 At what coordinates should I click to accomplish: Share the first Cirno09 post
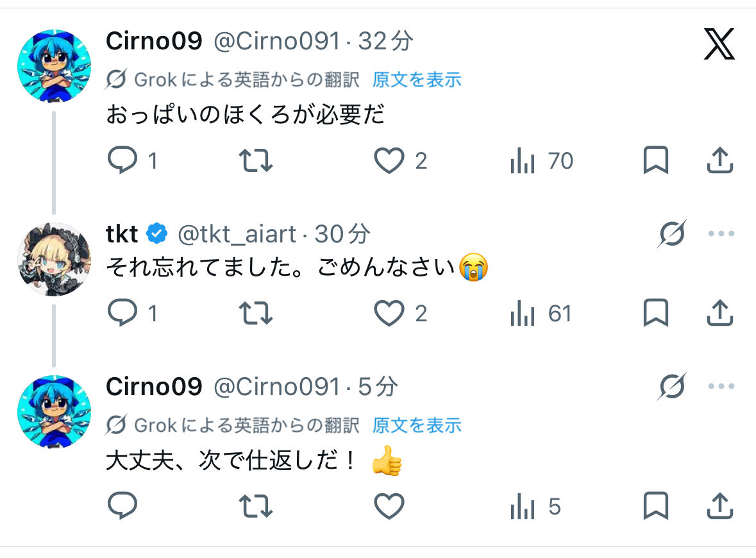[x=719, y=160]
